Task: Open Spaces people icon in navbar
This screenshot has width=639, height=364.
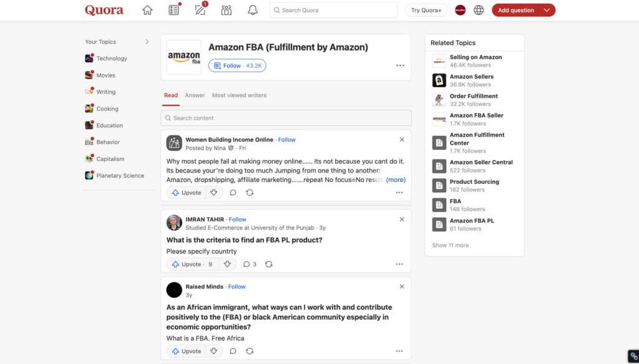Action: [x=226, y=10]
